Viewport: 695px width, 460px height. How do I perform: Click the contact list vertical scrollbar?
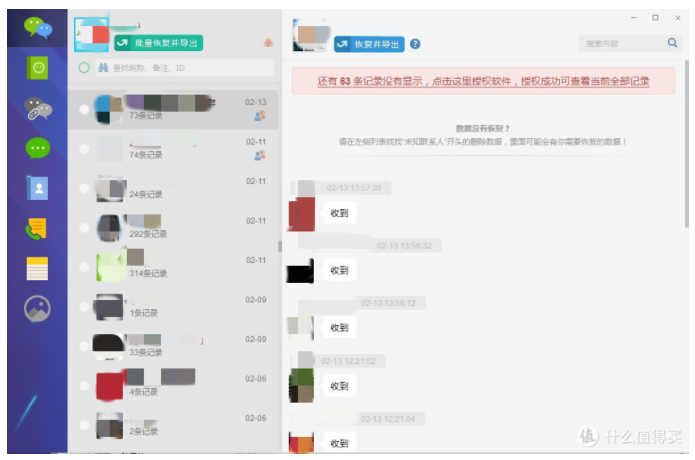pos(279,246)
